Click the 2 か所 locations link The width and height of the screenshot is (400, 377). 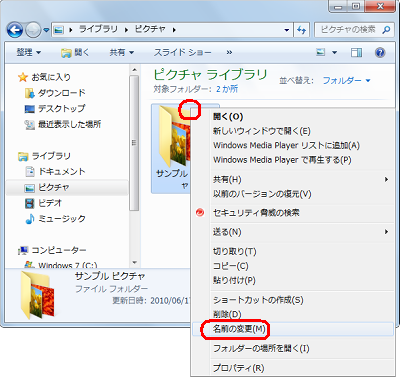pos(227,89)
